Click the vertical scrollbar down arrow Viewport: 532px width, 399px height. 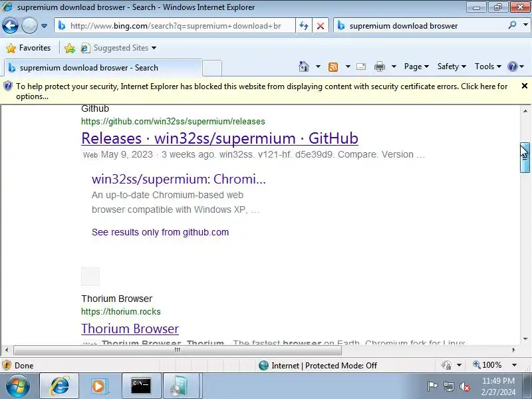[x=525, y=339]
